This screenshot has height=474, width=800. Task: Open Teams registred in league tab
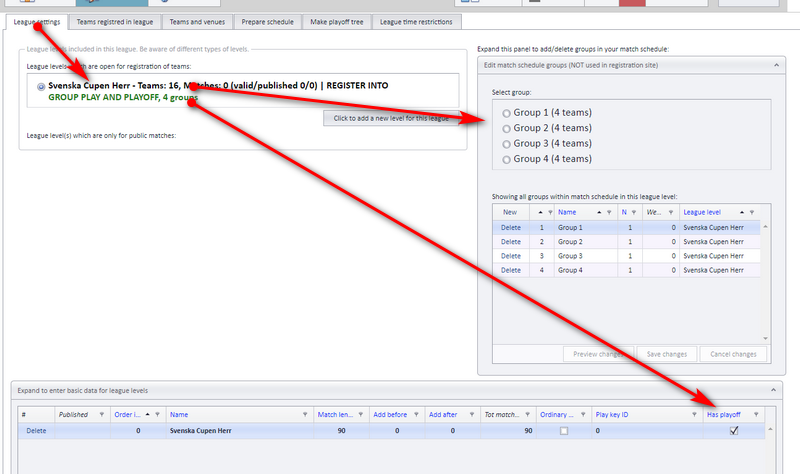tap(115, 22)
